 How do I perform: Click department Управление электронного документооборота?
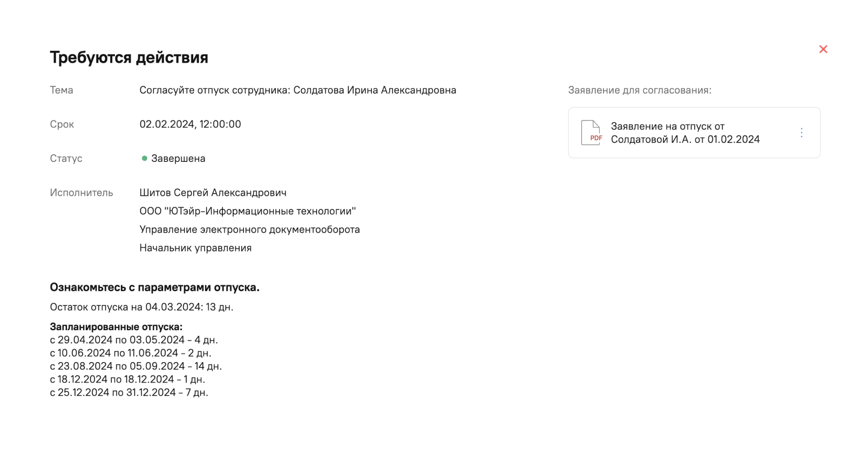pyautogui.click(x=249, y=229)
